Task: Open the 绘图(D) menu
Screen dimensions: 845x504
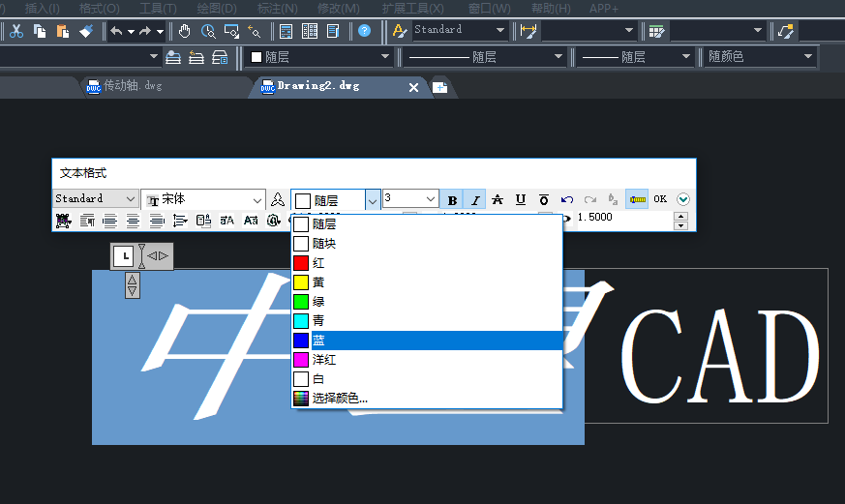Action: (x=217, y=8)
